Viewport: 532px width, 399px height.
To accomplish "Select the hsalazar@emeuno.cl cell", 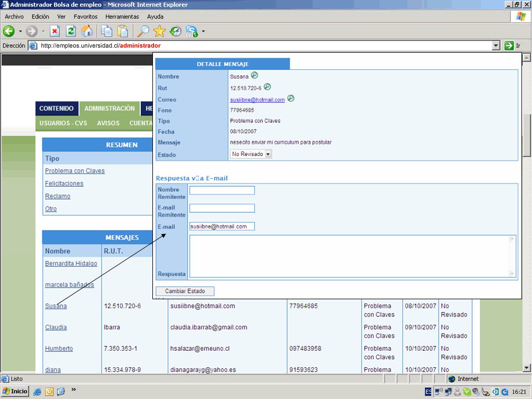I will click(200, 349).
